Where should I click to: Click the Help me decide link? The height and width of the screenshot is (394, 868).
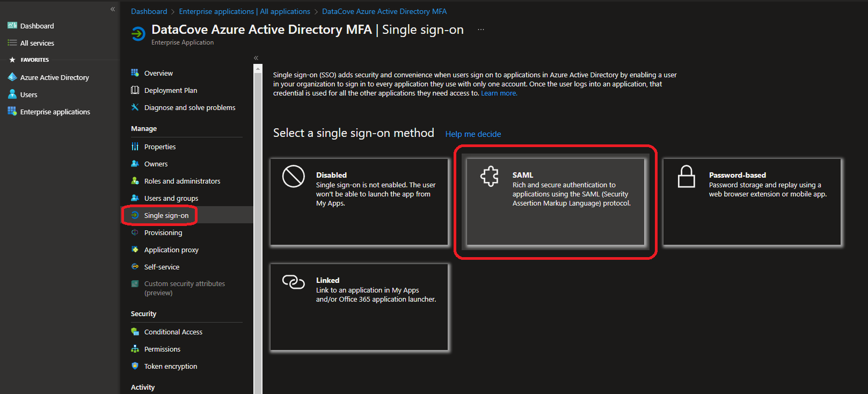(x=473, y=134)
